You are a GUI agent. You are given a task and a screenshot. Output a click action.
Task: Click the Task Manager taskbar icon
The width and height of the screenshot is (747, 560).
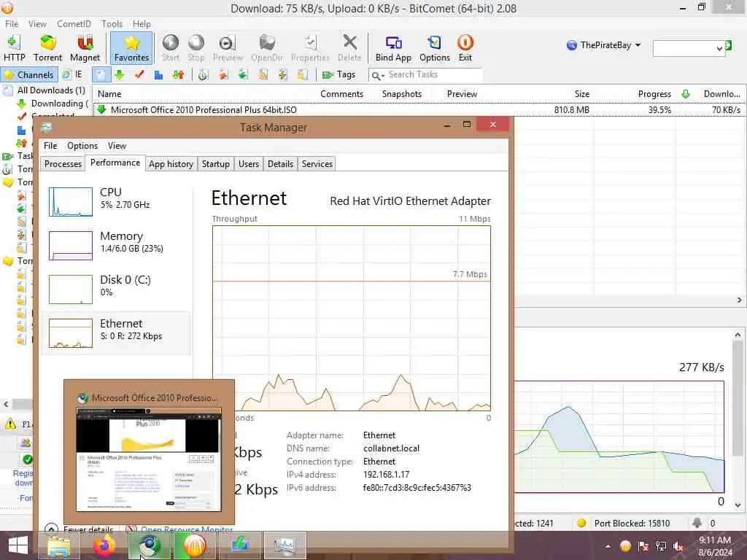[x=285, y=545]
